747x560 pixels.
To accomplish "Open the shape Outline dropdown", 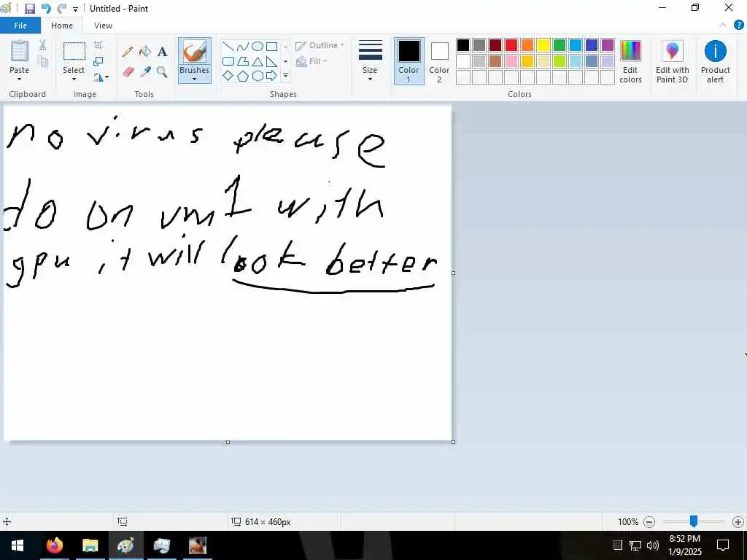I will 320,46.
